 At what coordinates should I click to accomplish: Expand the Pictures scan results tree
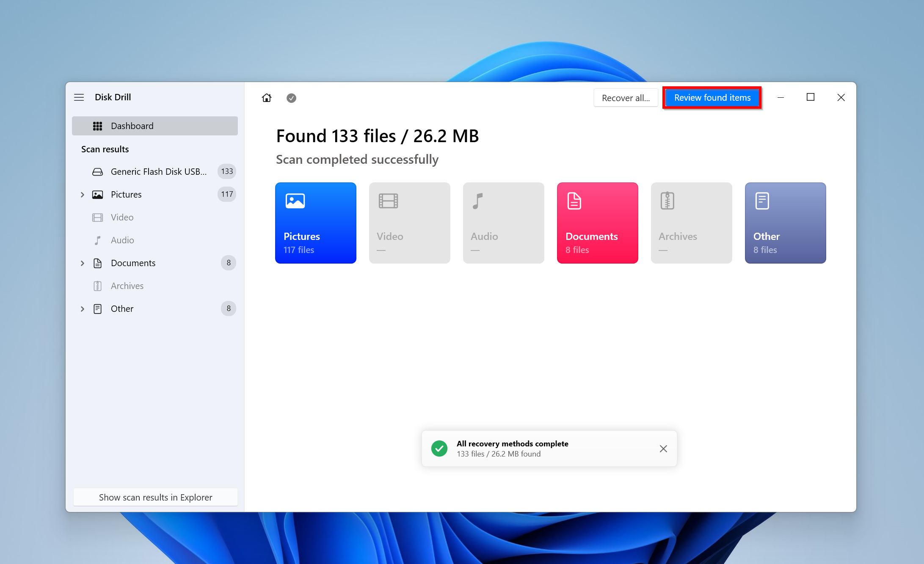click(83, 194)
